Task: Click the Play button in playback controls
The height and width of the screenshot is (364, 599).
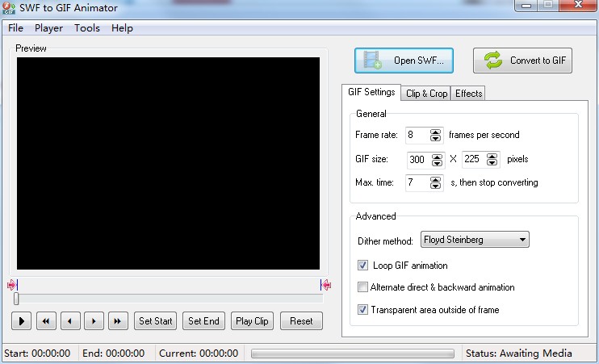Action: click(x=21, y=321)
